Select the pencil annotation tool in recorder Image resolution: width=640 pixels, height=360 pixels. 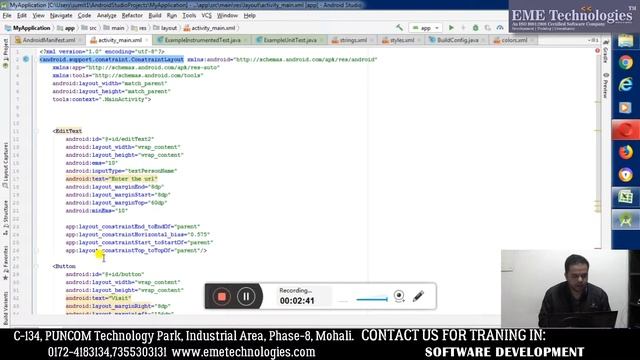click(418, 296)
